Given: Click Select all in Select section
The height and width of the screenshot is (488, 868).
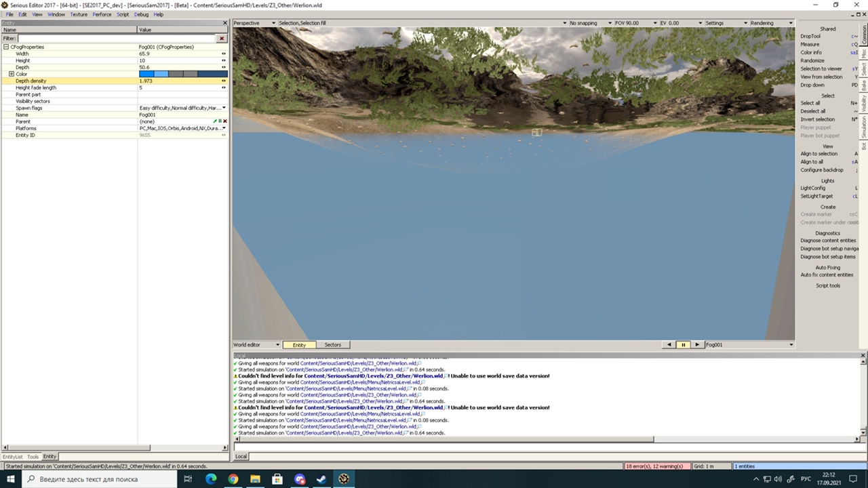Looking at the screenshot, I should coord(810,103).
